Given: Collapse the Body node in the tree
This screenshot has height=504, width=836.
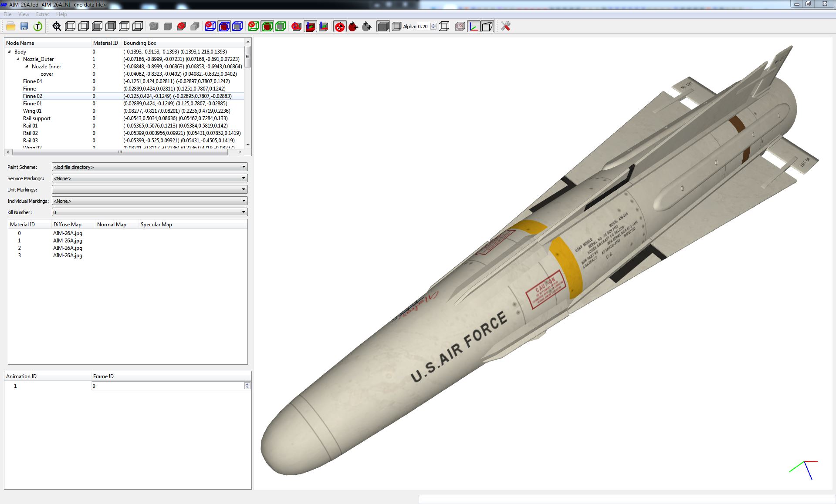Looking at the screenshot, I should (10, 52).
